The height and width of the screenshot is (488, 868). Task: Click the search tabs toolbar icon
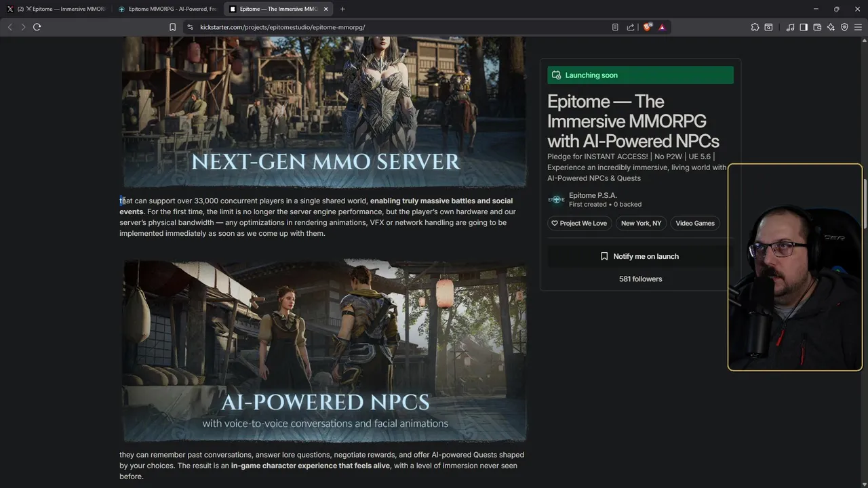click(x=768, y=27)
